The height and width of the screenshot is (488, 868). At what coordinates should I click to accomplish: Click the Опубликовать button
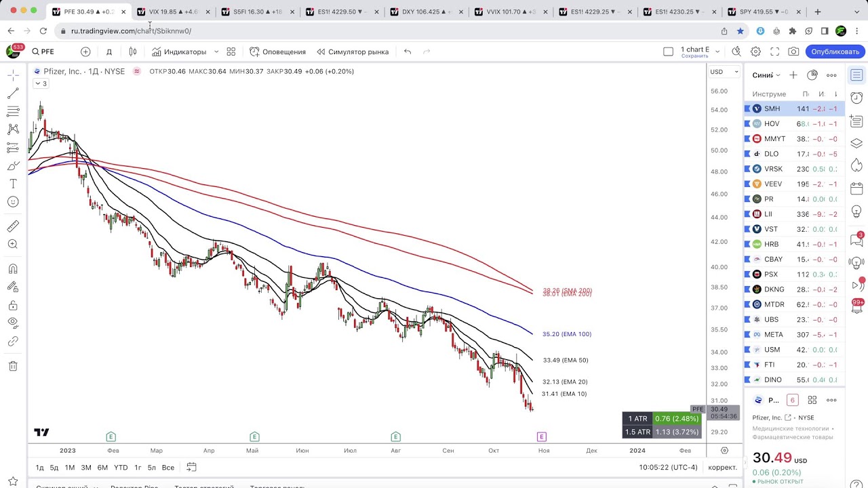pos(835,52)
